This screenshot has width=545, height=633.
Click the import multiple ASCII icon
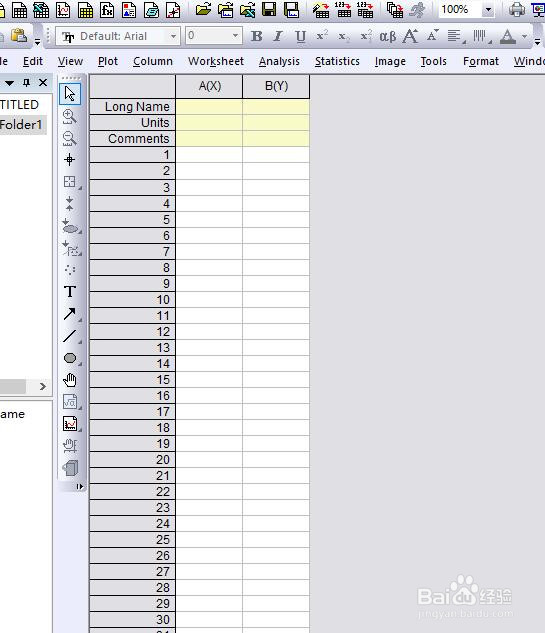click(365, 10)
